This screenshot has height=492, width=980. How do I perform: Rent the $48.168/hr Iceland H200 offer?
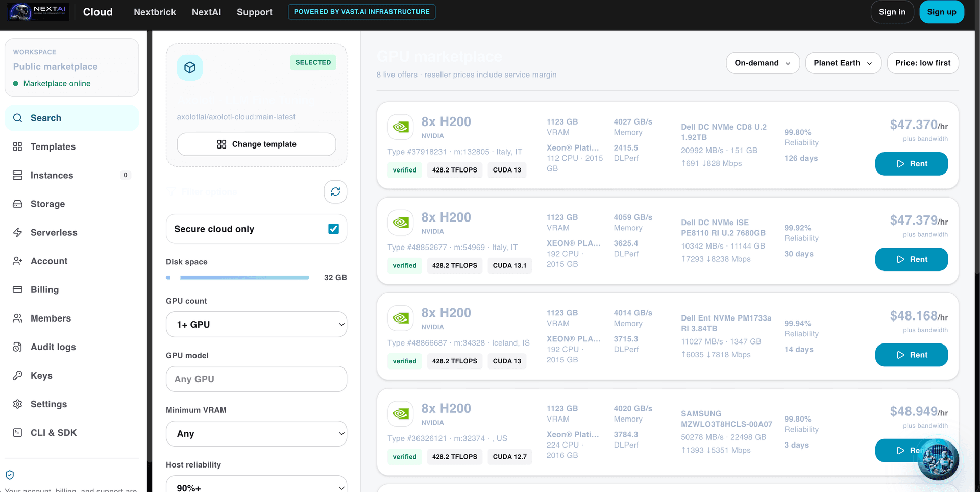[x=912, y=355]
